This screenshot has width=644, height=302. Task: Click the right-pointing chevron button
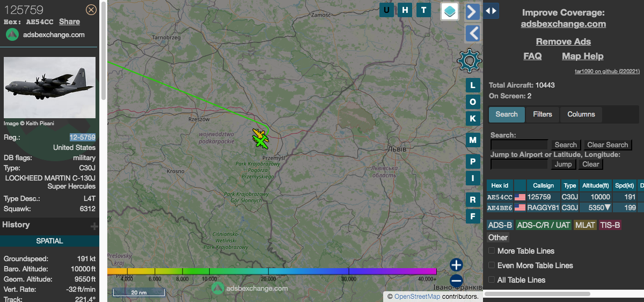(472, 11)
